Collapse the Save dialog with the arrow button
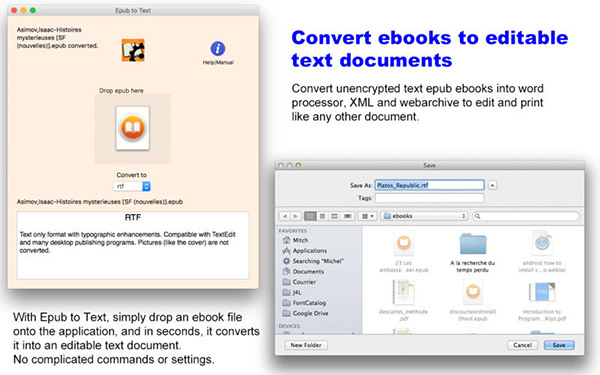This screenshot has width=600, height=375. (492, 185)
